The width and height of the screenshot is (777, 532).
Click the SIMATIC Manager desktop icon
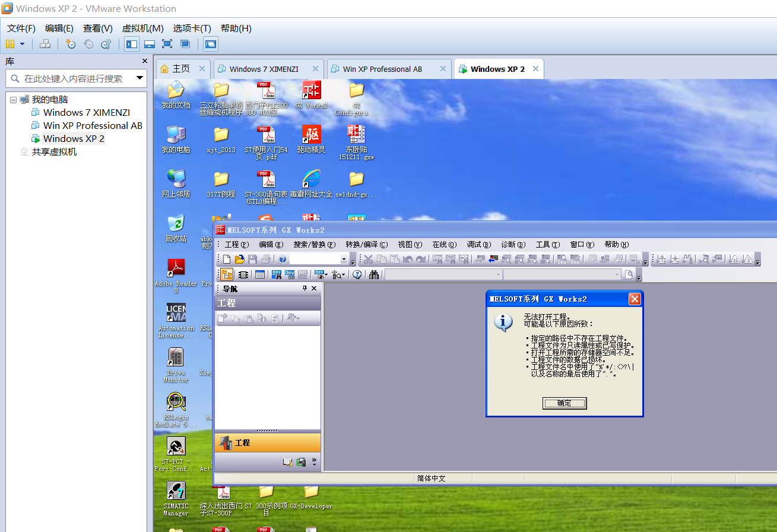pyautogui.click(x=176, y=492)
